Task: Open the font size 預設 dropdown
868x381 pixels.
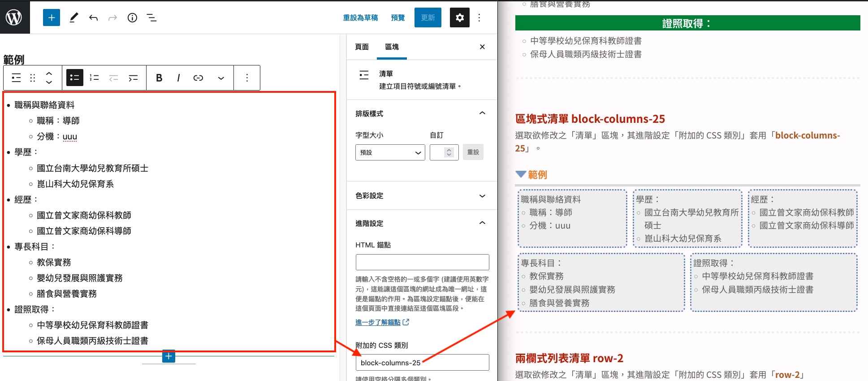Action: 390,152
